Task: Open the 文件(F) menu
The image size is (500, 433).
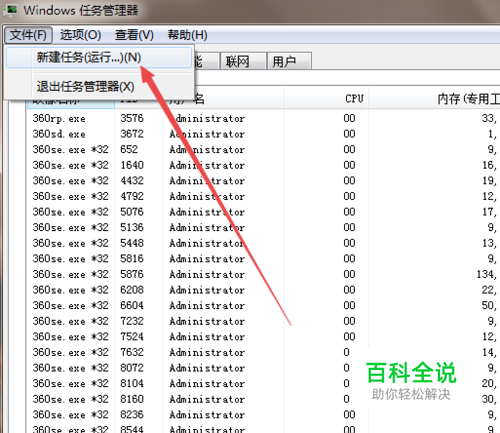Action: (28, 35)
